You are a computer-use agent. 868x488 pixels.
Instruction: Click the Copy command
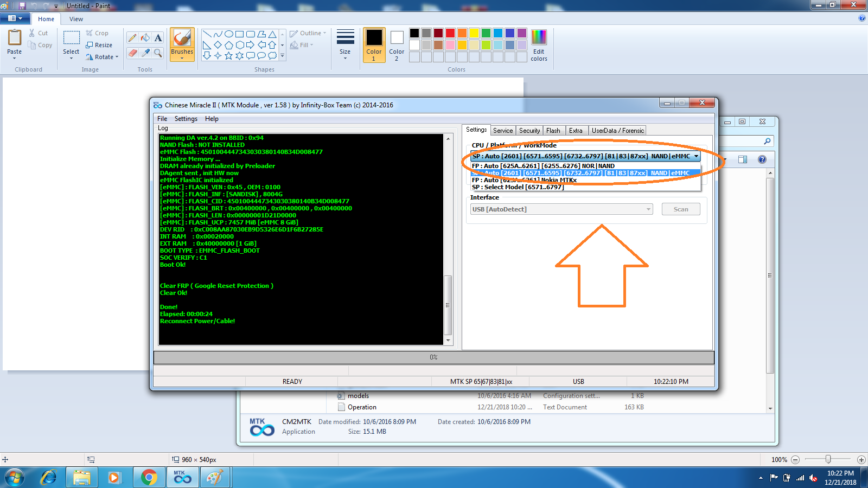41,45
